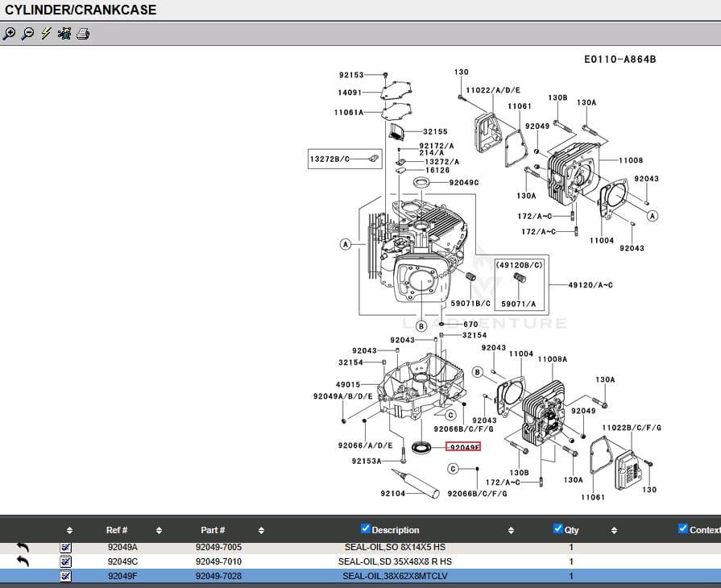Click the zoom out magnifier icon
721x588 pixels.
click(x=27, y=34)
